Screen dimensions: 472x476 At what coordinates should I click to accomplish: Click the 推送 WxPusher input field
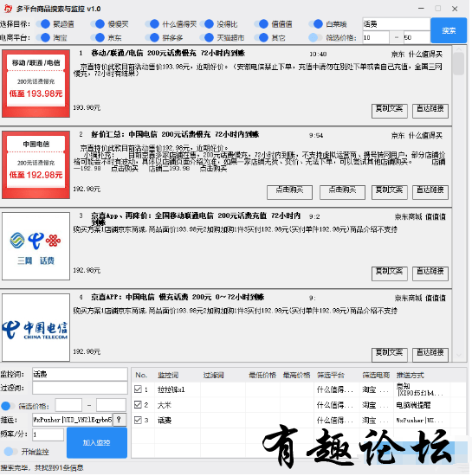point(72,420)
